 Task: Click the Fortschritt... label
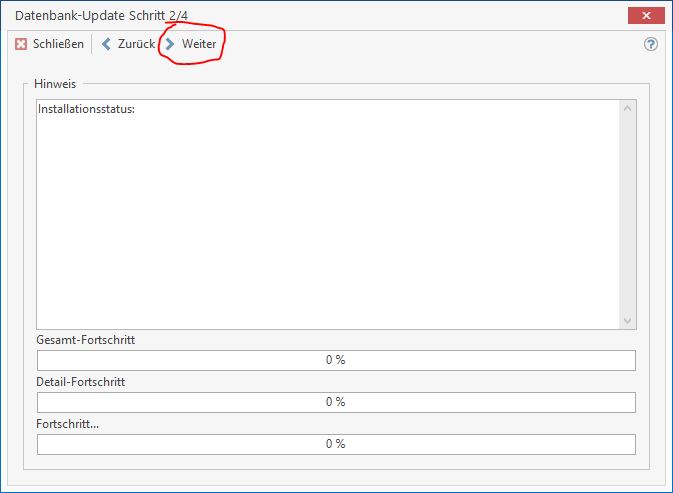(x=67, y=424)
